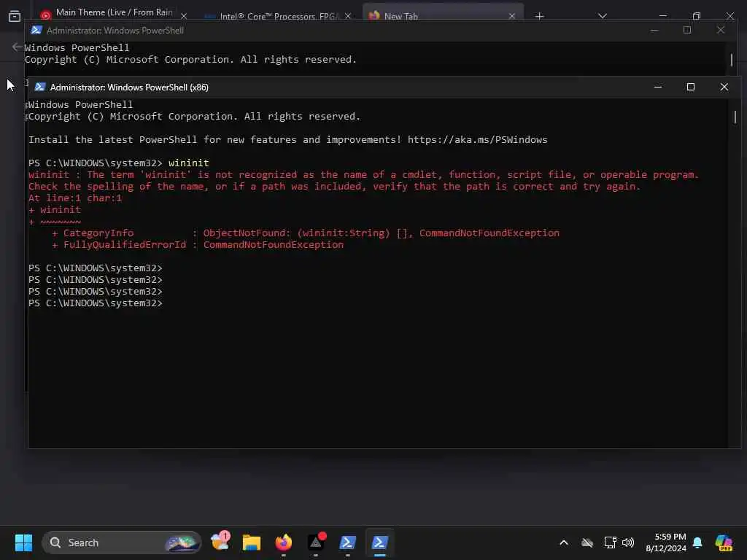
Task: Click PowerShell (x86) title bar icon
Action: click(40, 87)
